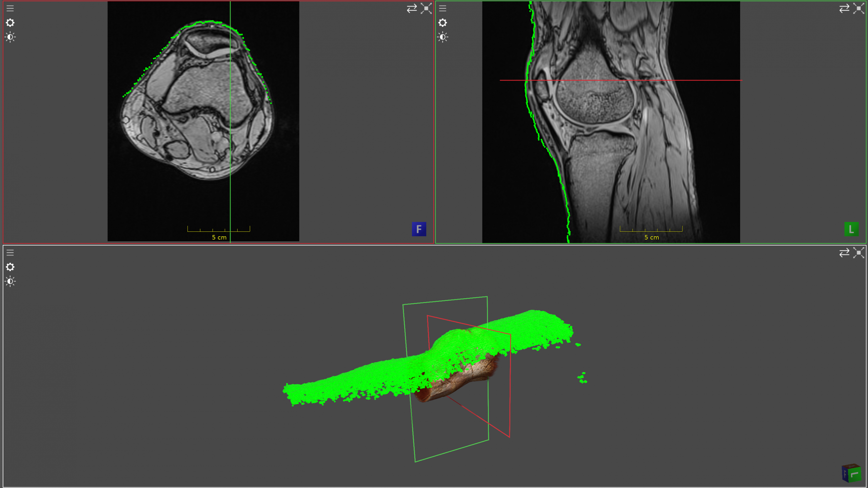Click blue F orientation marker
This screenshot has width=868, height=488.
click(419, 229)
